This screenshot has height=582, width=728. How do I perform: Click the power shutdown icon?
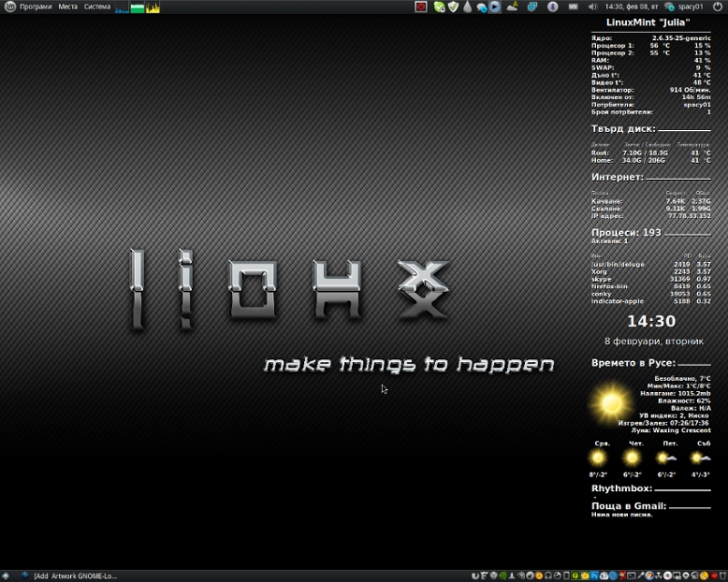[x=717, y=6]
